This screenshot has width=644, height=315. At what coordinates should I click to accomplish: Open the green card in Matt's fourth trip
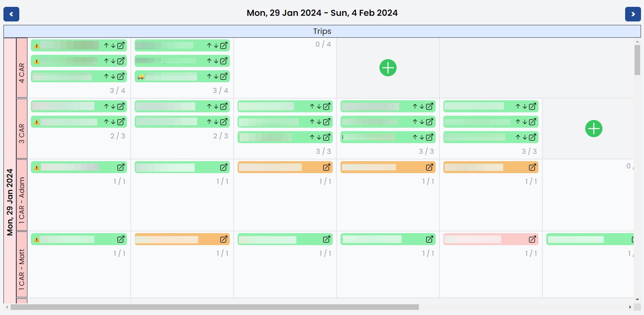click(x=430, y=239)
